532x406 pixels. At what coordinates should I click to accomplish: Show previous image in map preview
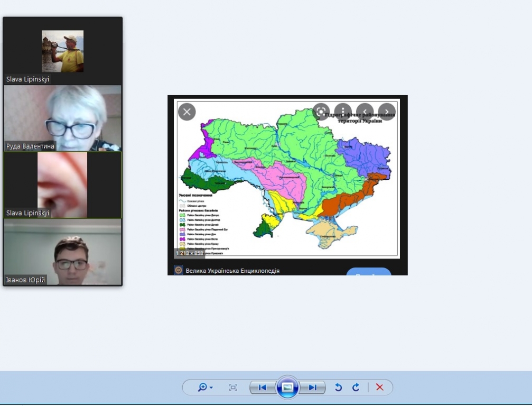365,112
